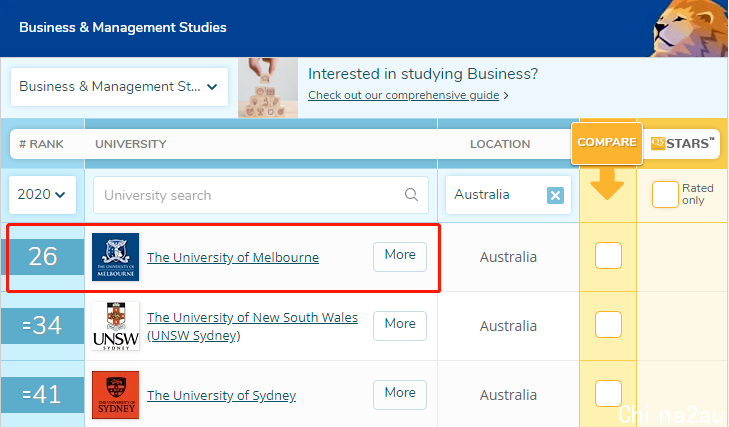The image size is (729, 427).
Task: Enable the Rated only checkbox
Action: pyautogui.click(x=665, y=194)
